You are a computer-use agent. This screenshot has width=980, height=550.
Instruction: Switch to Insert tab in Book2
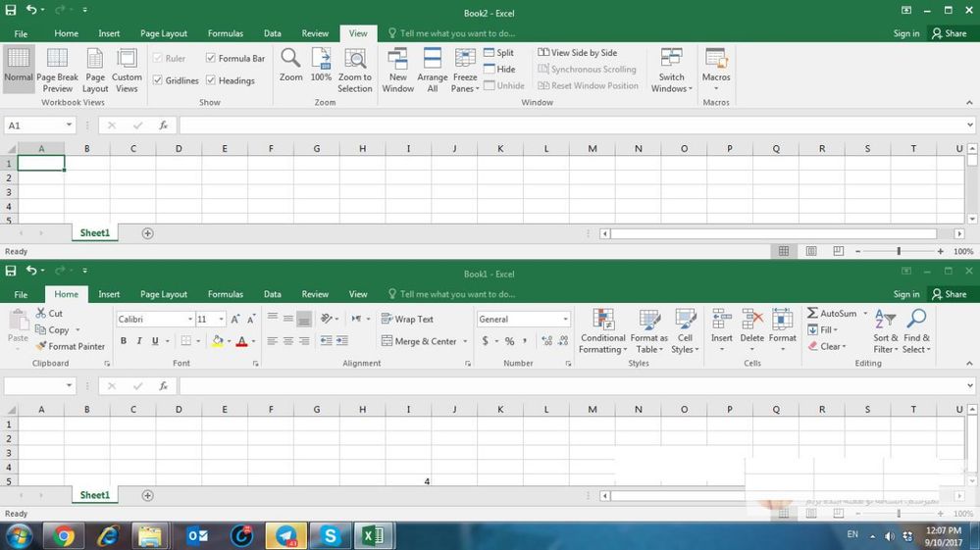109,33
